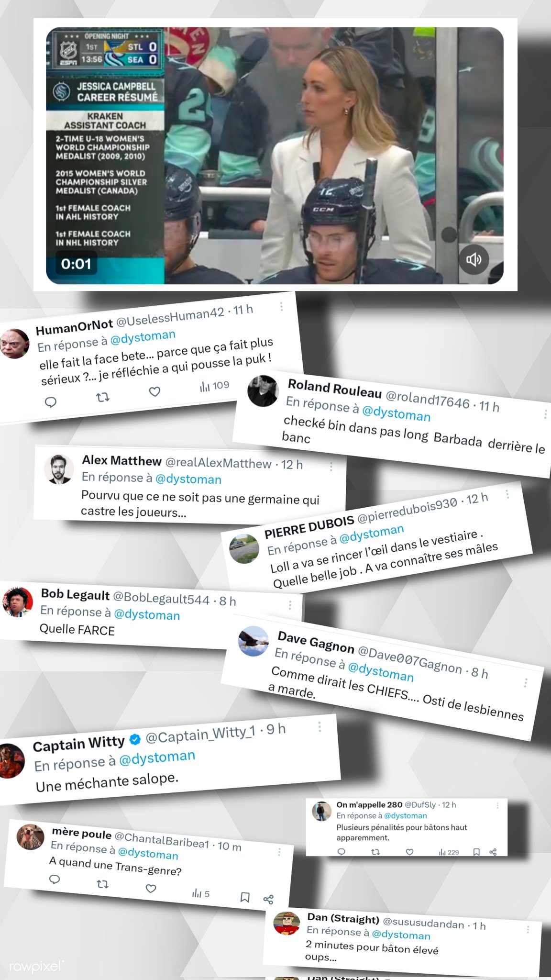Share mère poule's tweet
Viewport: 551px width, 980px height.
click(268, 900)
